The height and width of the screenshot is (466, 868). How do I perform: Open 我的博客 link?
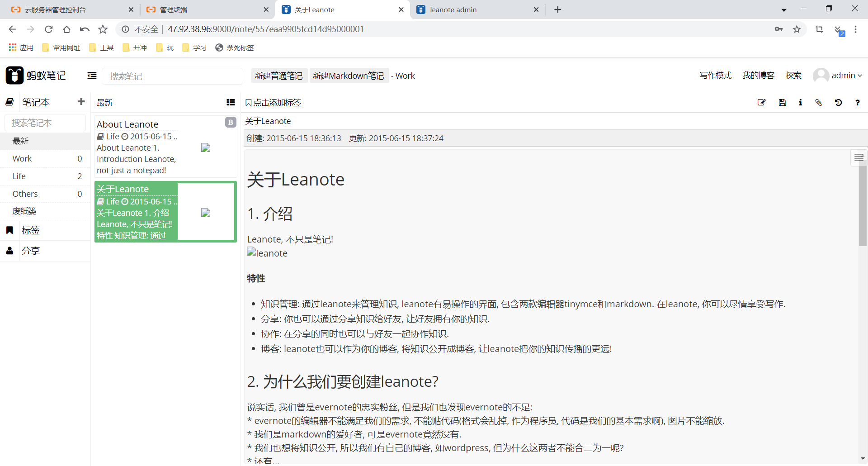[758, 76]
